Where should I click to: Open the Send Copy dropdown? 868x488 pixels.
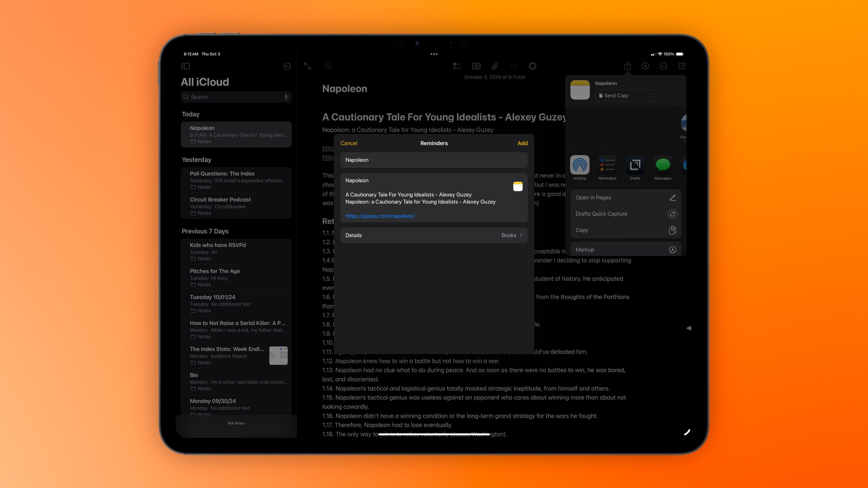coord(625,96)
